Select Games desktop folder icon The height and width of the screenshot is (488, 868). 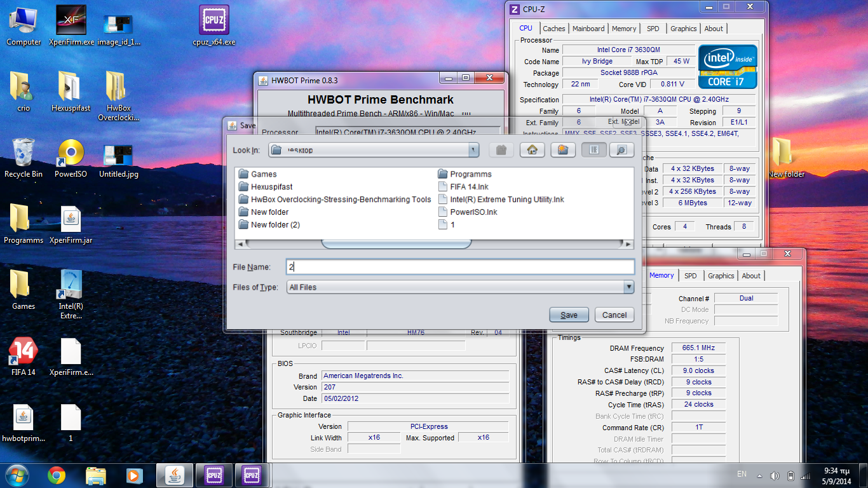pos(24,290)
